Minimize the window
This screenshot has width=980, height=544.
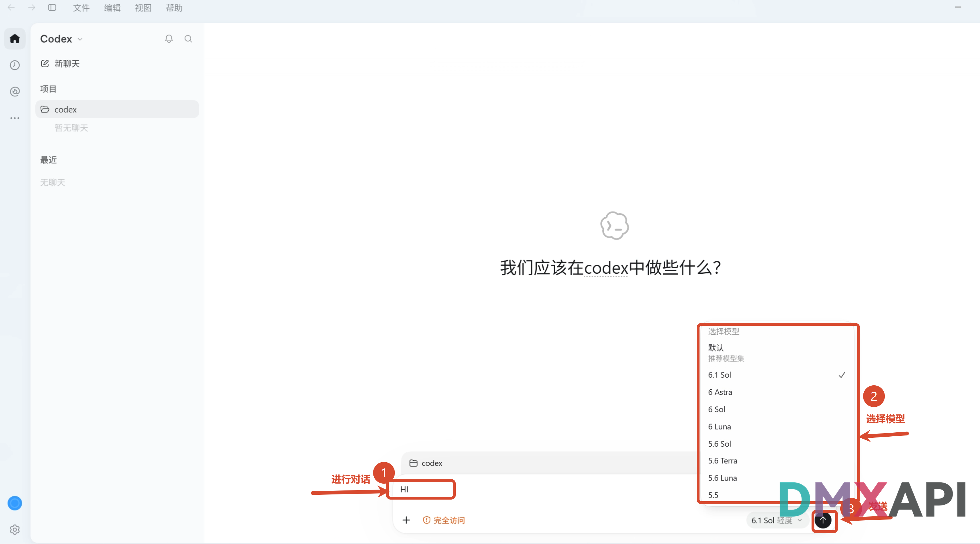958,7
